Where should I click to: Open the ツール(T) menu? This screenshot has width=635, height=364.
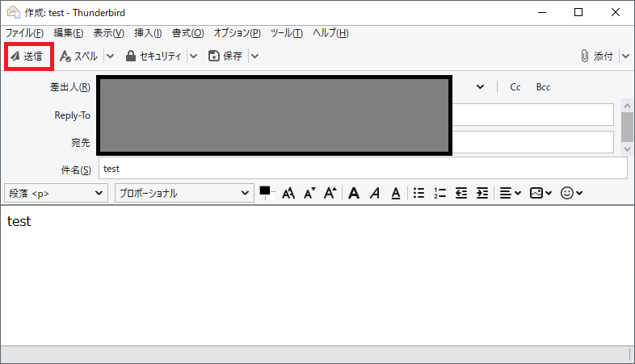point(286,33)
